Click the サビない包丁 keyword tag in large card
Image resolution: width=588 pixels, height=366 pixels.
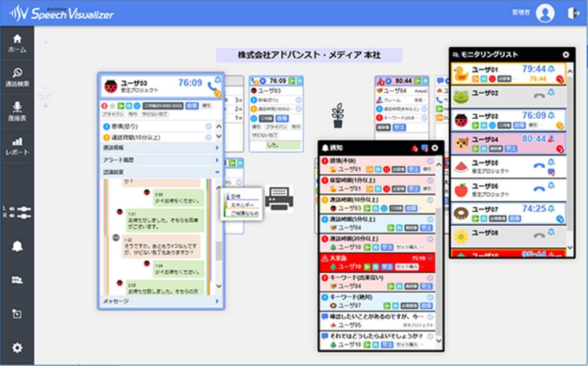pos(154,114)
